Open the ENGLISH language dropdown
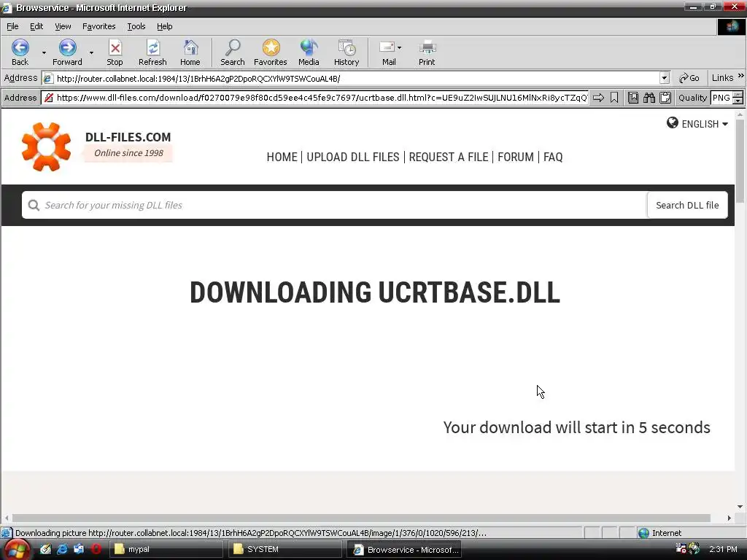 point(725,124)
